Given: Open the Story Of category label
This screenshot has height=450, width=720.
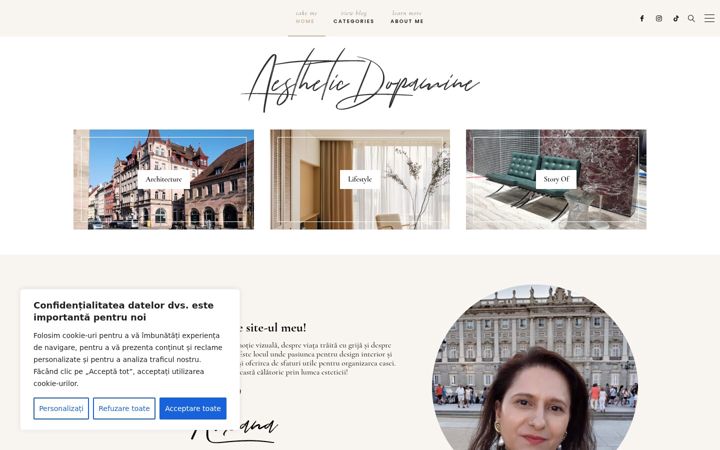Looking at the screenshot, I should (x=556, y=179).
